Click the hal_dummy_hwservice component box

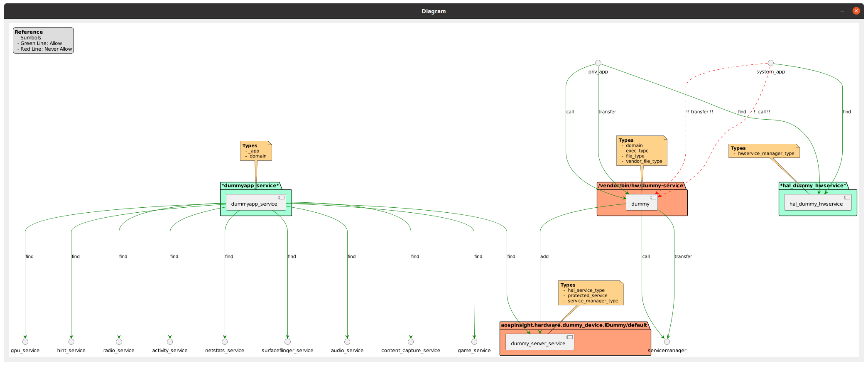pyautogui.click(x=818, y=202)
